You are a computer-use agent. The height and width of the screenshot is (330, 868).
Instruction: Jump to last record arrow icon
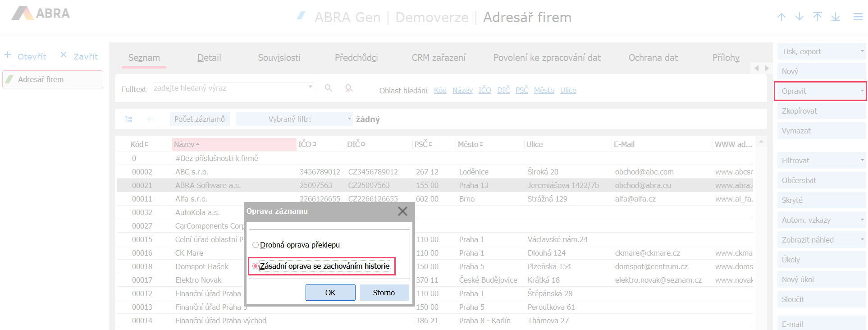[x=836, y=17]
